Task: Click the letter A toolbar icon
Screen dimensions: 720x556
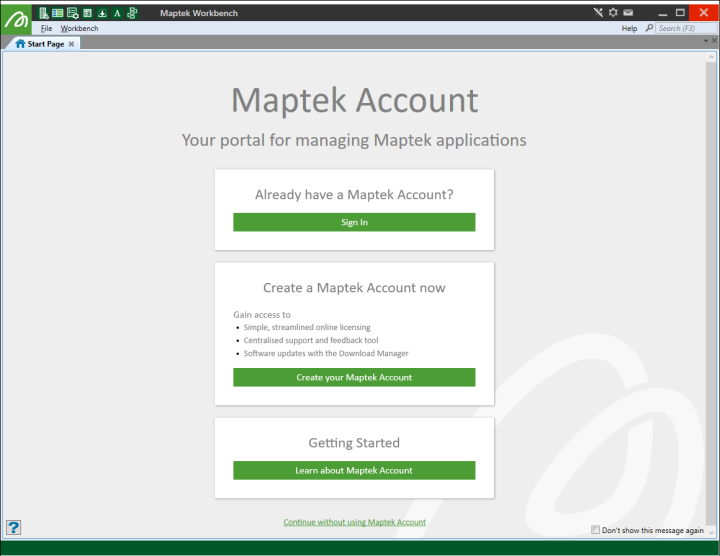Action: [117, 13]
